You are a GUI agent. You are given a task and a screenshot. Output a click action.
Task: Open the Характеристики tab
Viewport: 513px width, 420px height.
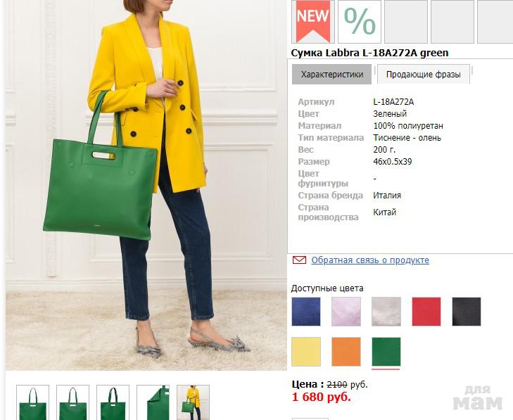tap(331, 75)
